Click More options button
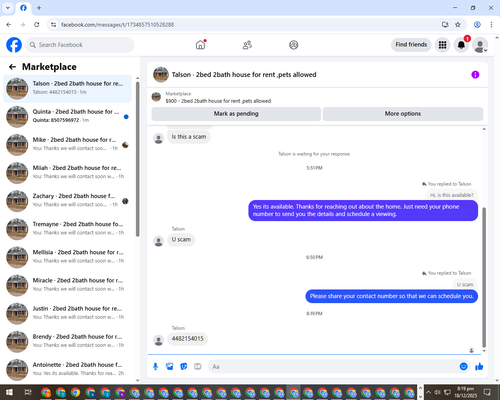The image size is (500, 400). (403, 114)
